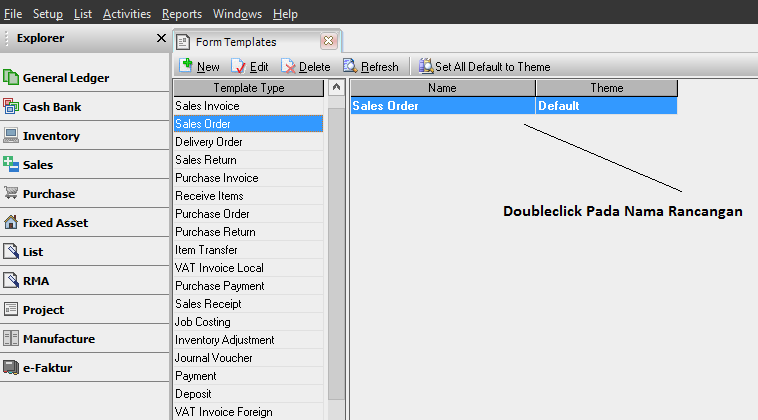Open the Cash Bank module icon
The image size is (758, 420).
tap(11, 106)
